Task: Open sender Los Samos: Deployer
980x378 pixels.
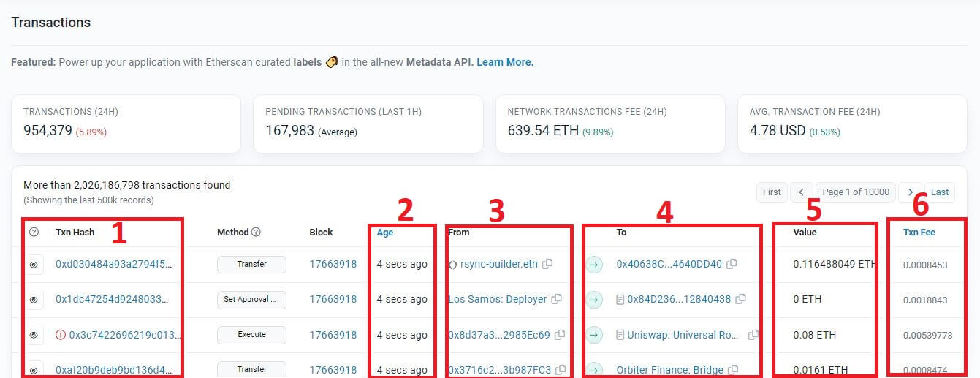Action: click(498, 299)
